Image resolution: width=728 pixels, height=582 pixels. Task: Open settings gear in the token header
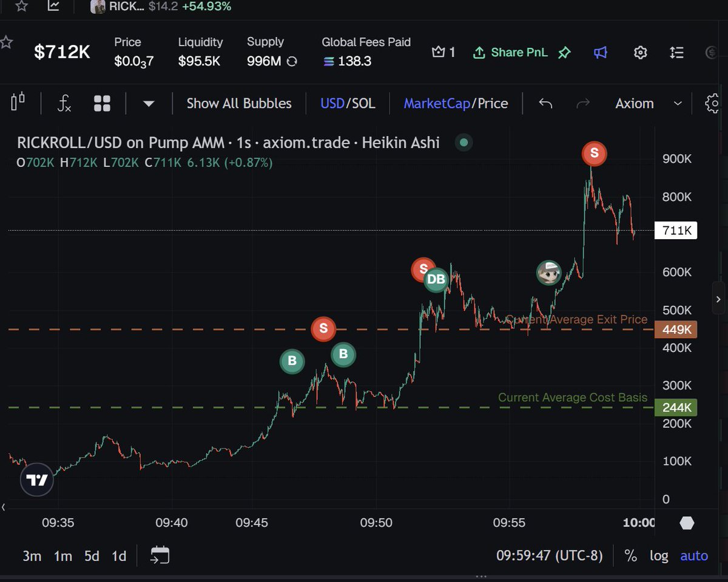(x=640, y=53)
